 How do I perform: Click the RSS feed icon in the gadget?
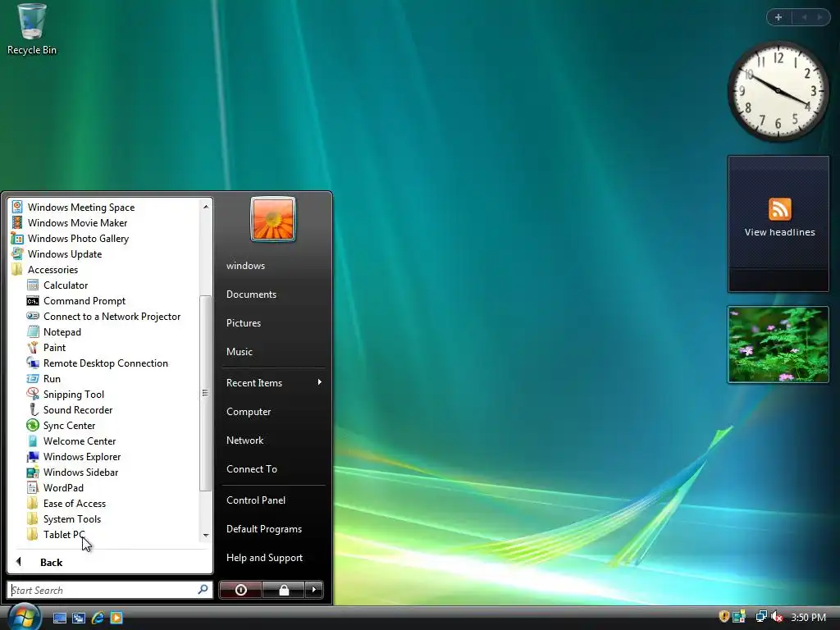click(x=779, y=209)
